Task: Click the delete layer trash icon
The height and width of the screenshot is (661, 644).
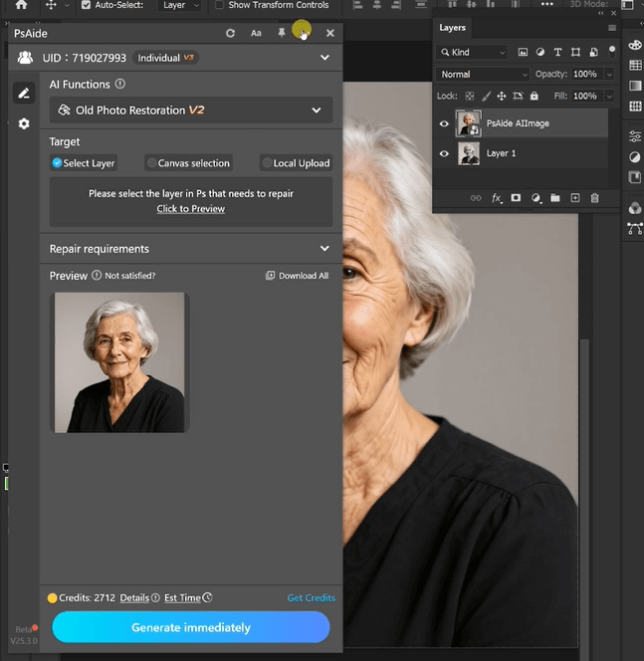Action: [x=594, y=198]
